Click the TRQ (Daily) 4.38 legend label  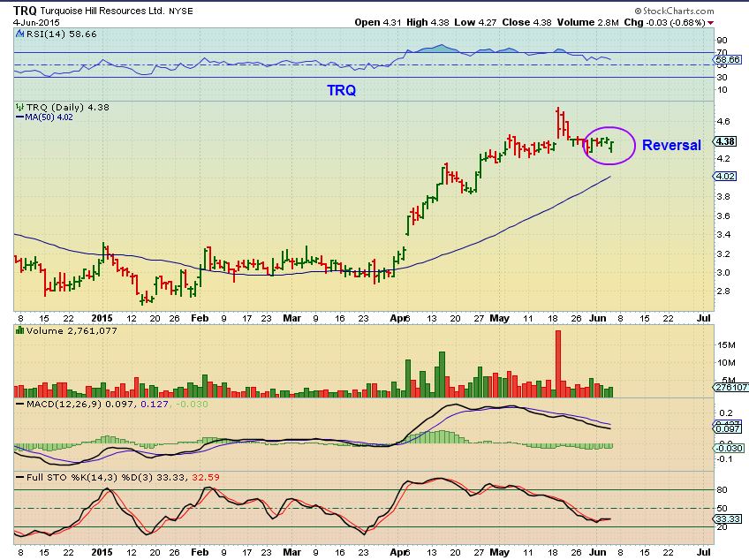click(x=67, y=107)
